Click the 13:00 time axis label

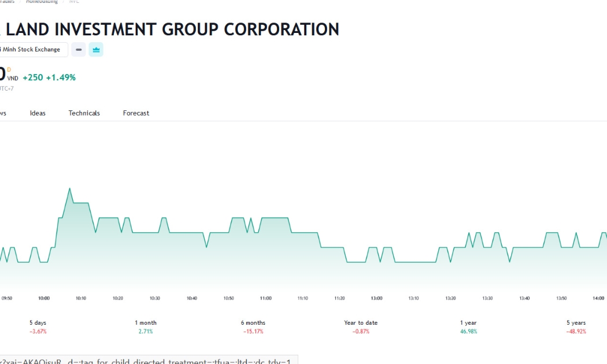click(376, 298)
